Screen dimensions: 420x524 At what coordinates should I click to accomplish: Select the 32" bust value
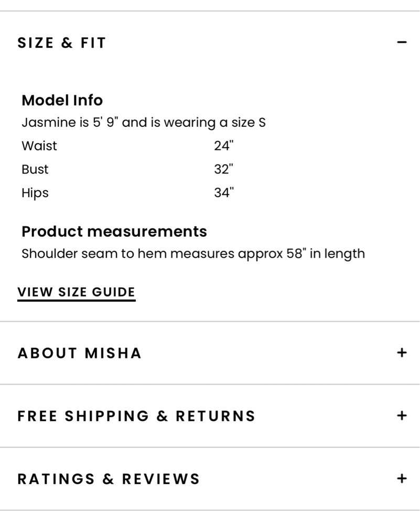pos(224,169)
